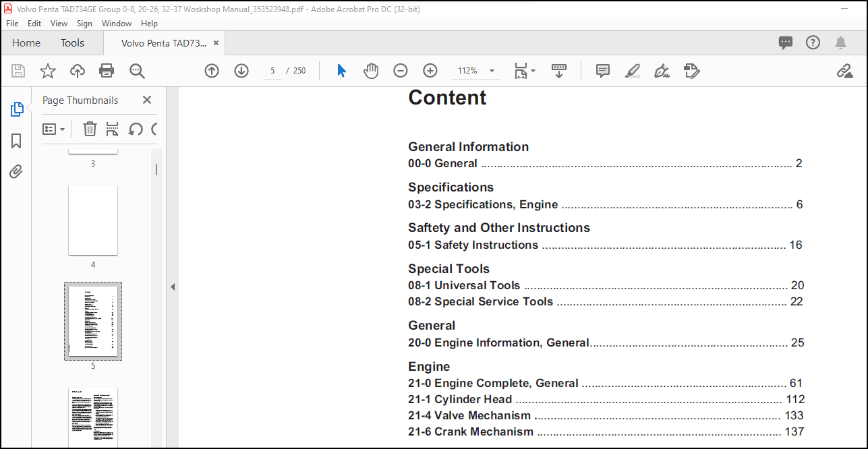Open the help question mark icon
868x449 pixels.
click(x=813, y=42)
